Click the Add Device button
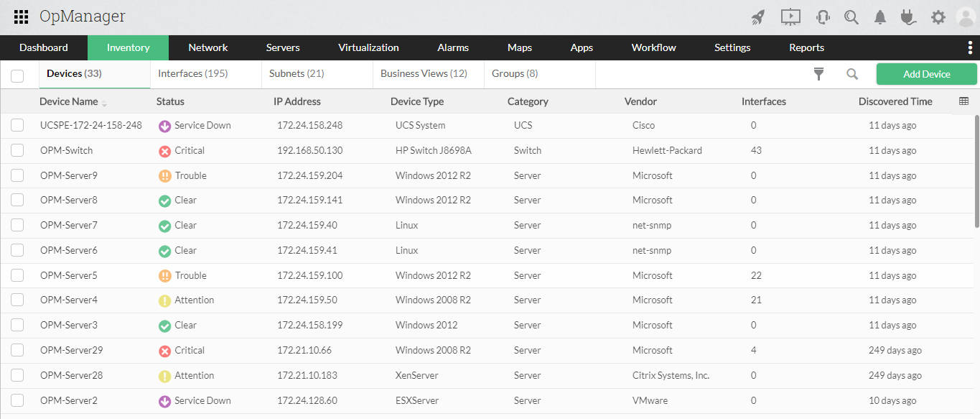 click(926, 74)
